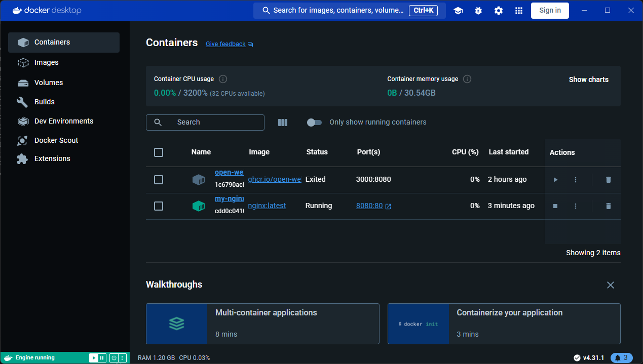
Task: Delete the my-nginx container with trash icon
Action: 609,206
